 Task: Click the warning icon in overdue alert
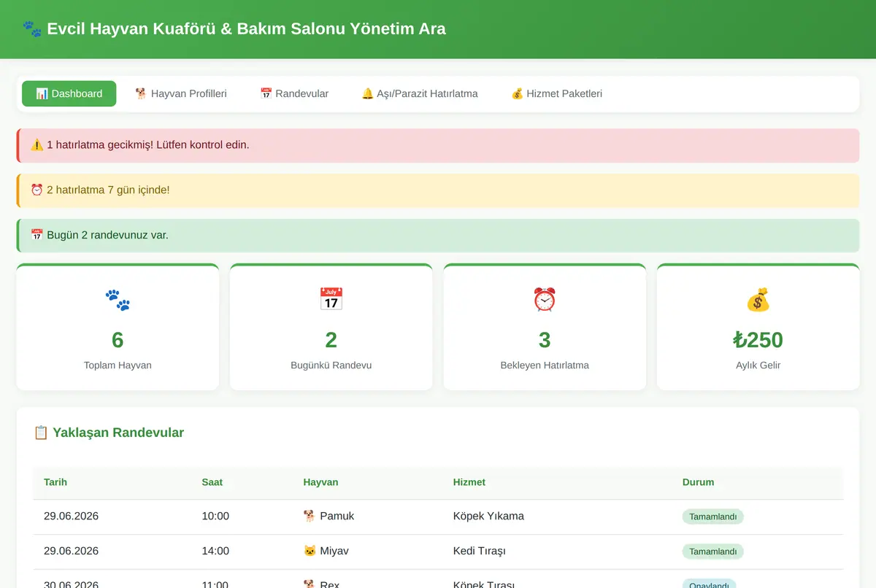point(37,144)
